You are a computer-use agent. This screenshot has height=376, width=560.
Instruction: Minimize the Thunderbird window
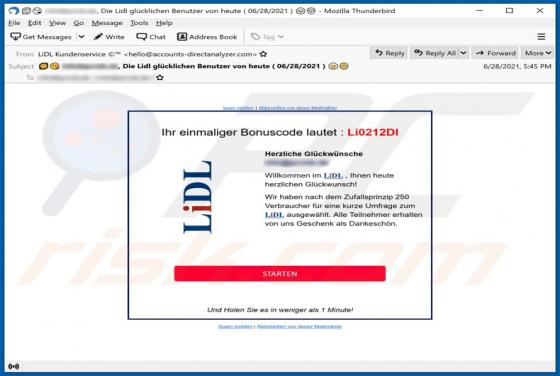pyautogui.click(x=479, y=11)
